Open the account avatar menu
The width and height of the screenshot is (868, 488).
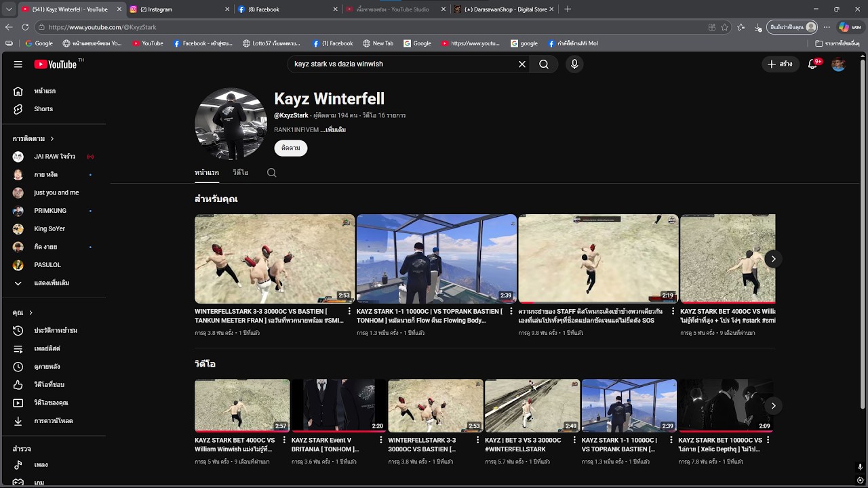point(839,64)
